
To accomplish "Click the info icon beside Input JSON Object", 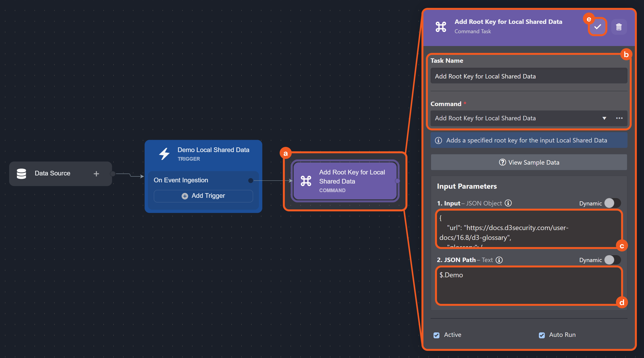I will [508, 203].
